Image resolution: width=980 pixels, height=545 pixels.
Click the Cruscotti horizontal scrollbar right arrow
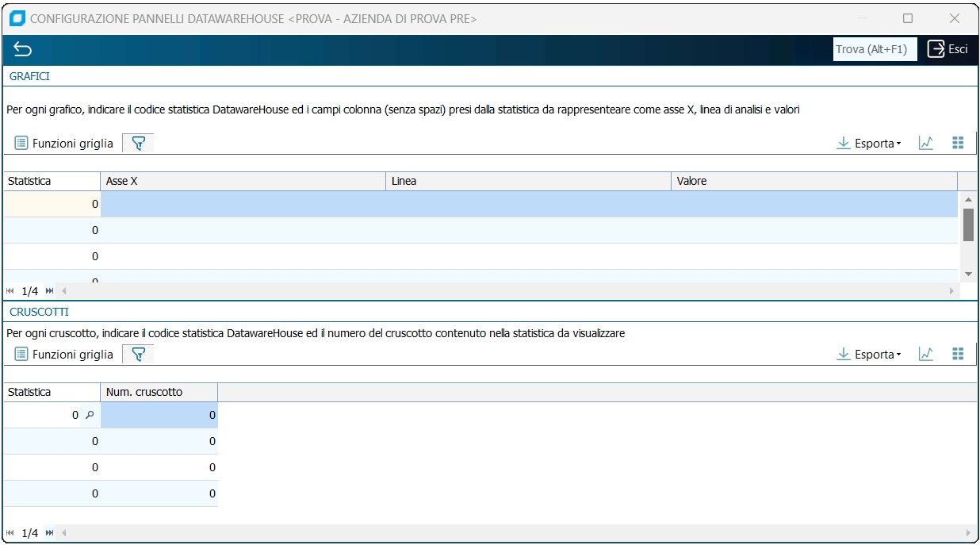[x=968, y=533]
